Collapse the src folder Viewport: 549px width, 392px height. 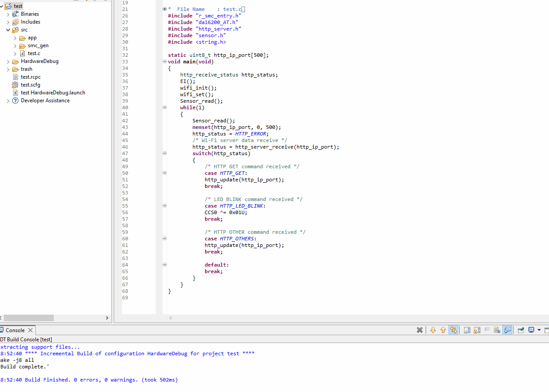(8, 30)
